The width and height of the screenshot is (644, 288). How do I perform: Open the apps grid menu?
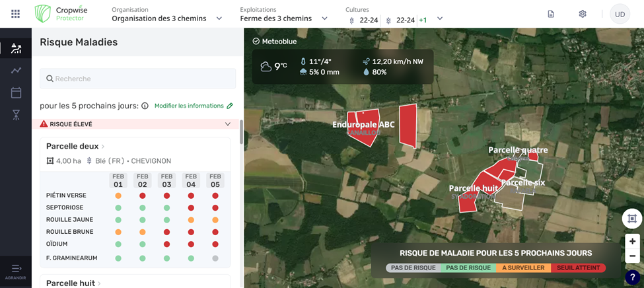(x=16, y=14)
